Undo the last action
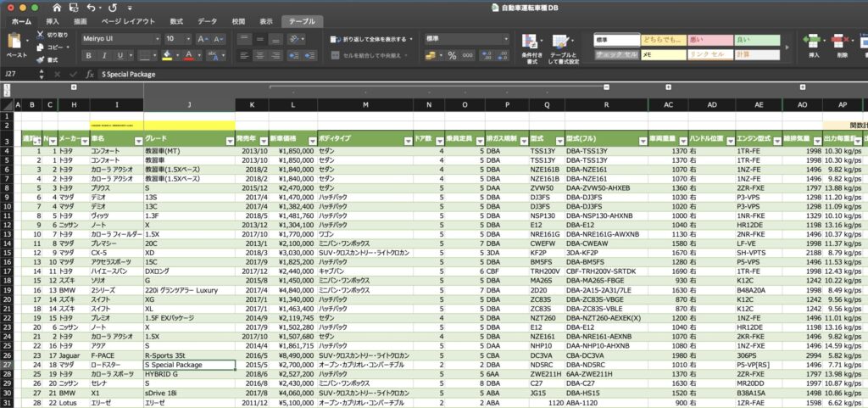The width and height of the screenshot is (868, 408). click(x=92, y=8)
